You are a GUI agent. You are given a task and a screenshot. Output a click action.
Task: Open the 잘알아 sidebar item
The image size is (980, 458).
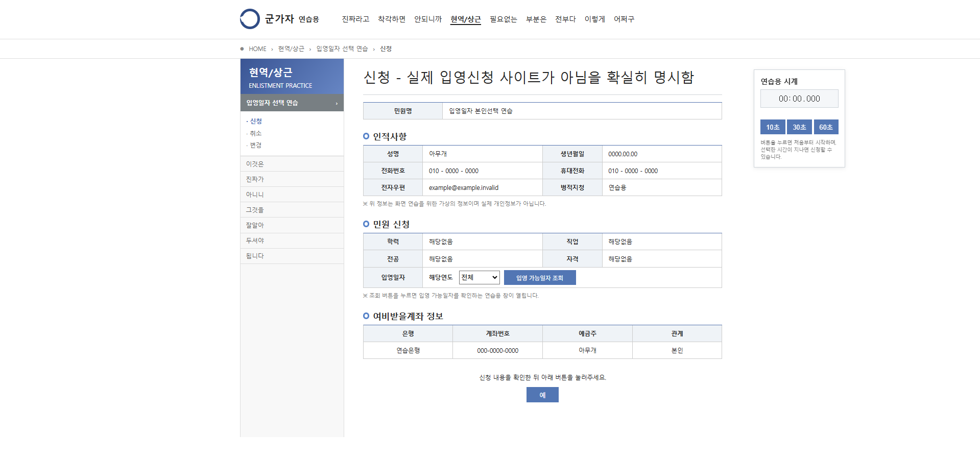click(292, 225)
